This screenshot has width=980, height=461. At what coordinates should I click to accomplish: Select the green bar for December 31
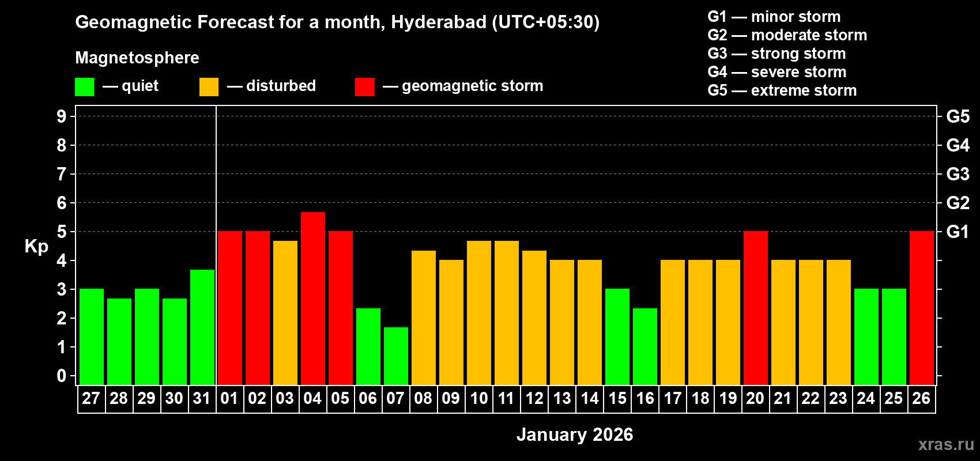[202, 327]
